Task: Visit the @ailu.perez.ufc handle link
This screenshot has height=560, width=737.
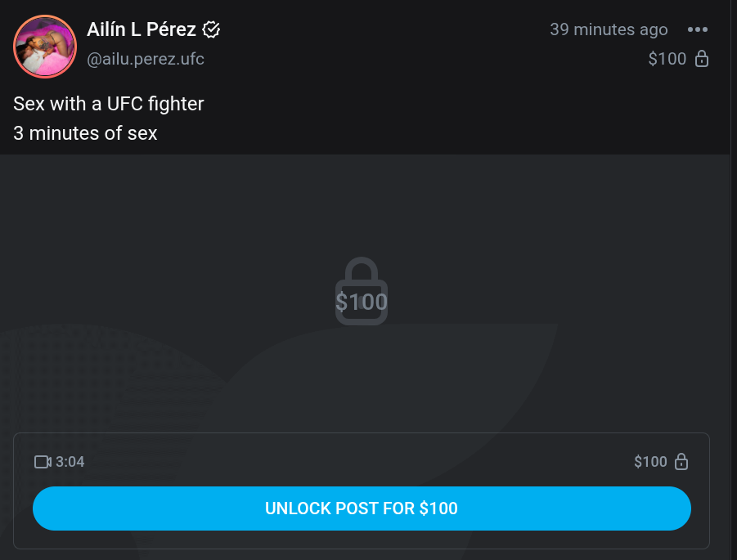Action: [x=146, y=59]
